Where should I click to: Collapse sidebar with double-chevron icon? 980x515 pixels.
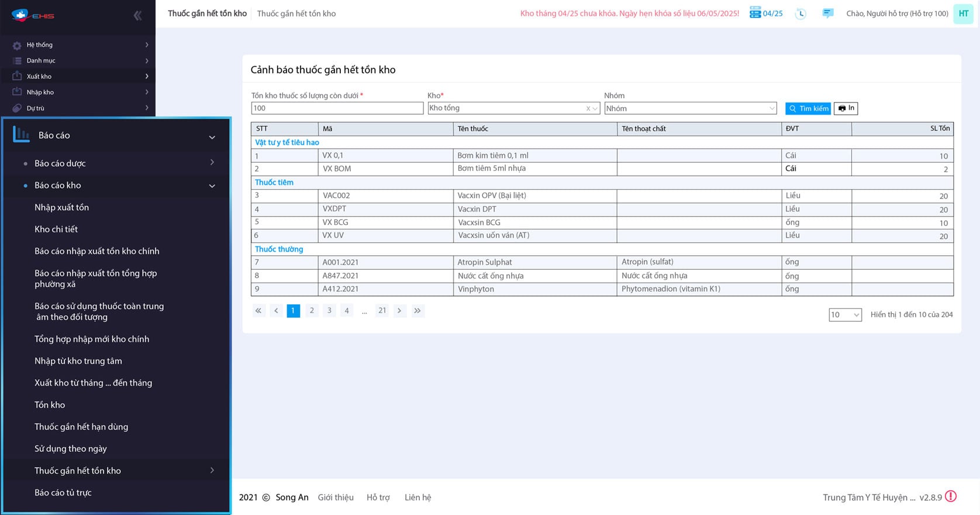[x=137, y=16]
